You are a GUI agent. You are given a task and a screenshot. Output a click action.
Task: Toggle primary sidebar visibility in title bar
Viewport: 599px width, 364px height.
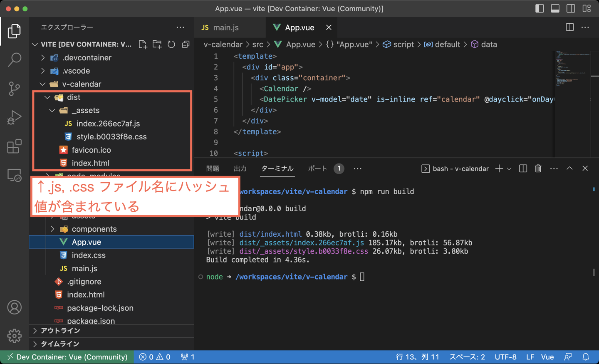540,8
